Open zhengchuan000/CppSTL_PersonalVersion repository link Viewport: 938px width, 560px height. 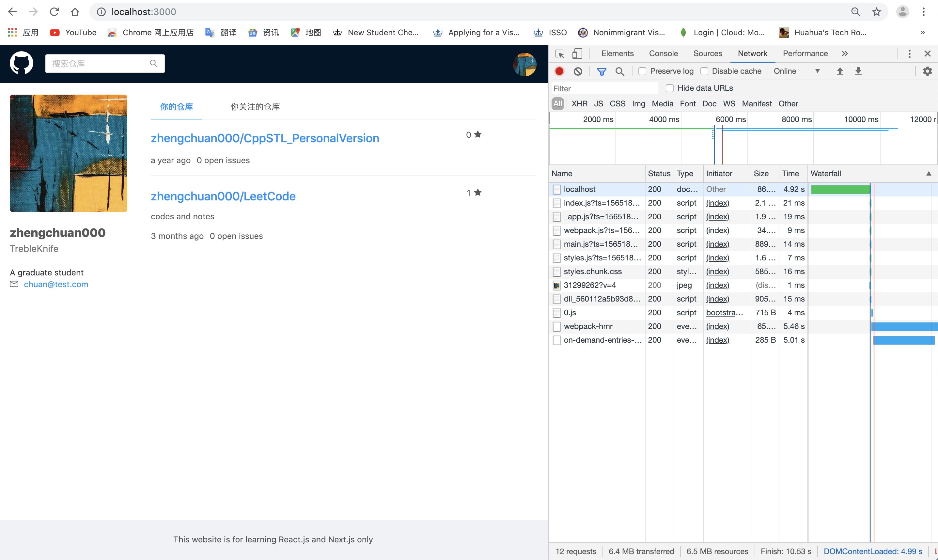point(265,138)
